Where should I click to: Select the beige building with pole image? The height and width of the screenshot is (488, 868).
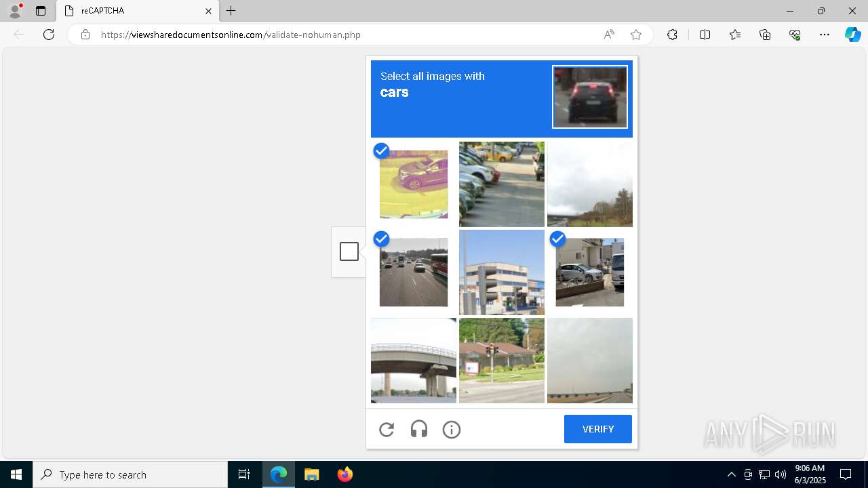[x=502, y=272]
